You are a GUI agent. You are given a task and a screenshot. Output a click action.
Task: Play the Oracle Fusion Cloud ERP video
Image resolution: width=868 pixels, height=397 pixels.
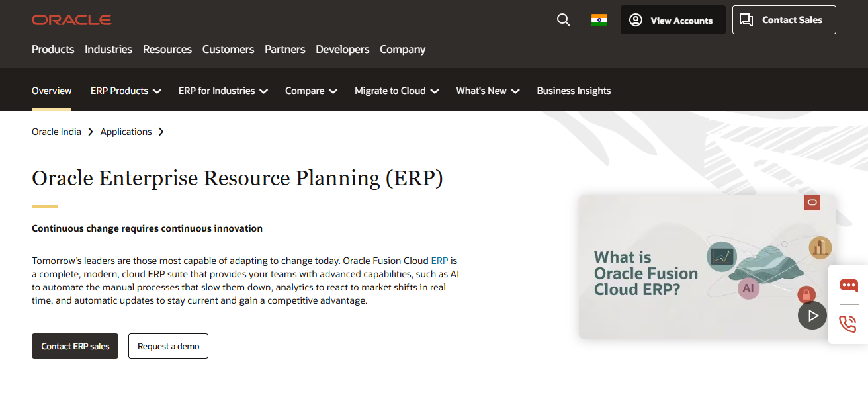pos(812,315)
